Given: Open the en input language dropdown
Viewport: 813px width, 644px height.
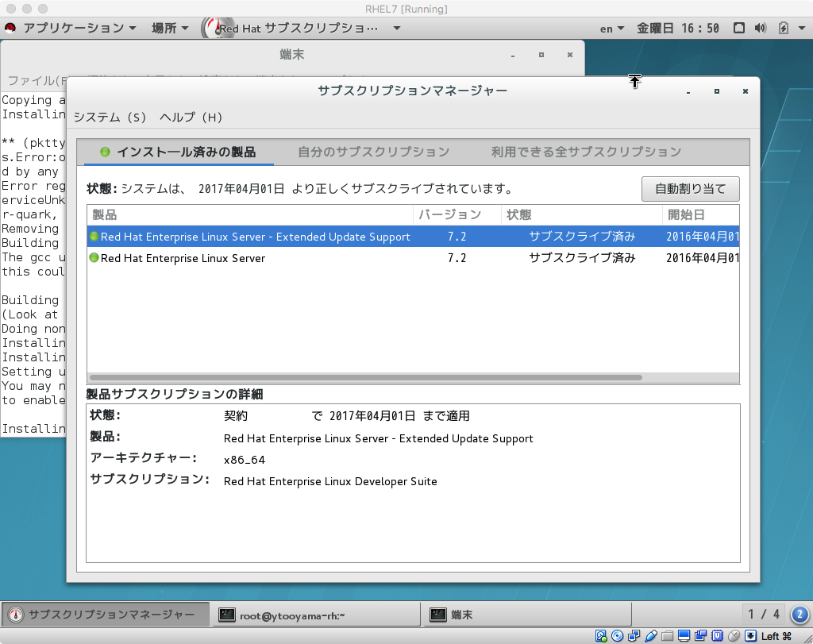Looking at the screenshot, I should click(612, 29).
